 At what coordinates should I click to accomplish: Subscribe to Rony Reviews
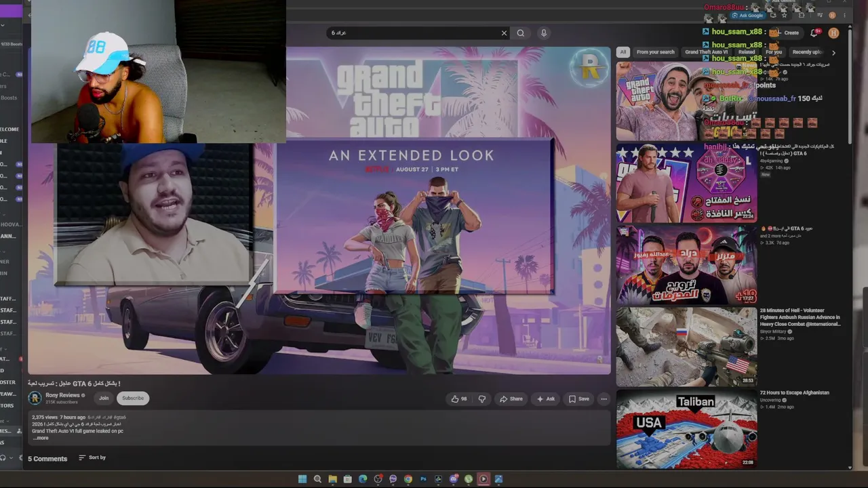133,398
